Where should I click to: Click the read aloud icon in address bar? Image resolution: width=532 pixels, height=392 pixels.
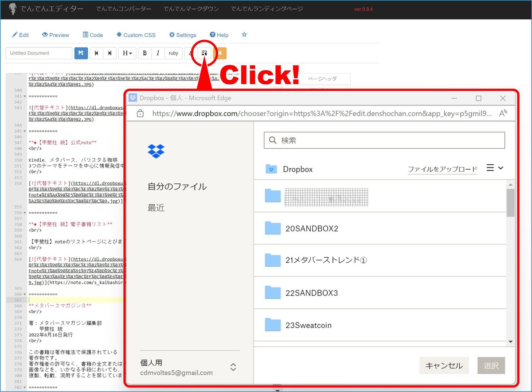coord(503,113)
